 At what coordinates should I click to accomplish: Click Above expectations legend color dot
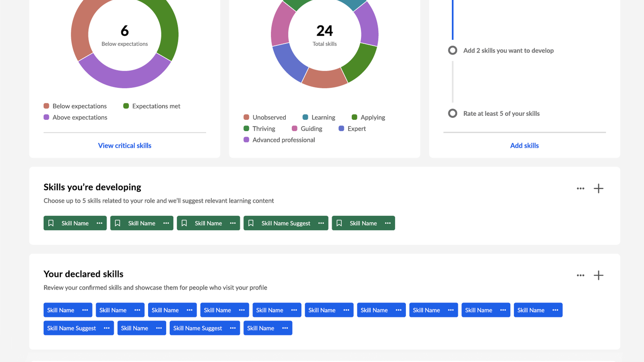coord(46,117)
